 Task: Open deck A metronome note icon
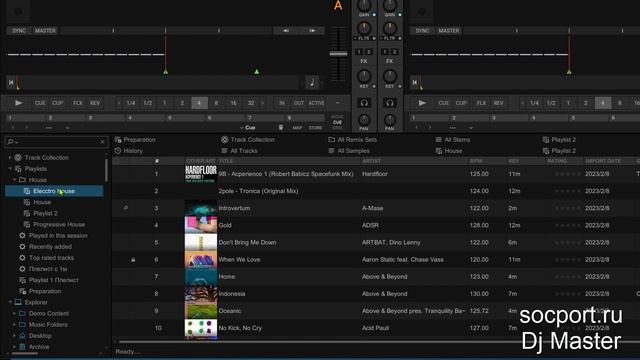(312, 82)
